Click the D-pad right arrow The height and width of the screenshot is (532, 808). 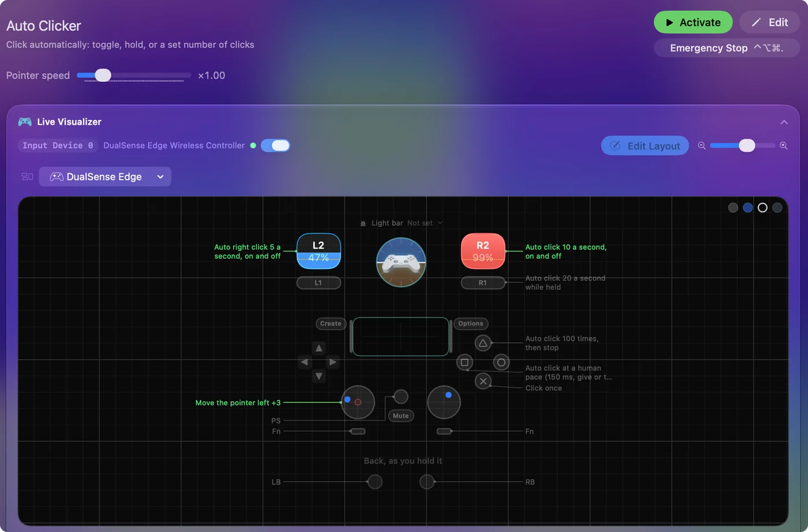click(332, 362)
